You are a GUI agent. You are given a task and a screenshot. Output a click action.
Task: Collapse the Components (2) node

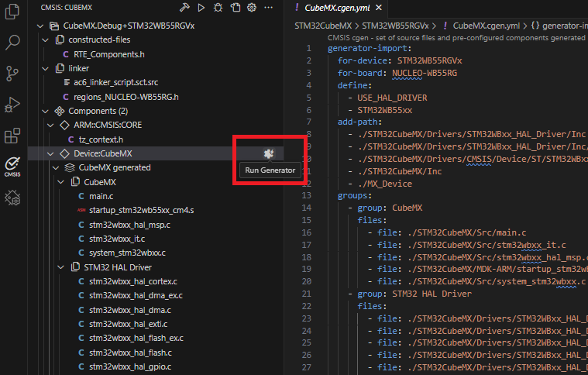[x=46, y=111]
